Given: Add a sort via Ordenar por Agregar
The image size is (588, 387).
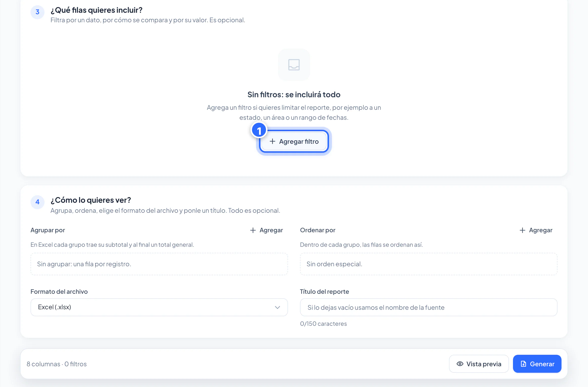Looking at the screenshot, I should 536,230.
